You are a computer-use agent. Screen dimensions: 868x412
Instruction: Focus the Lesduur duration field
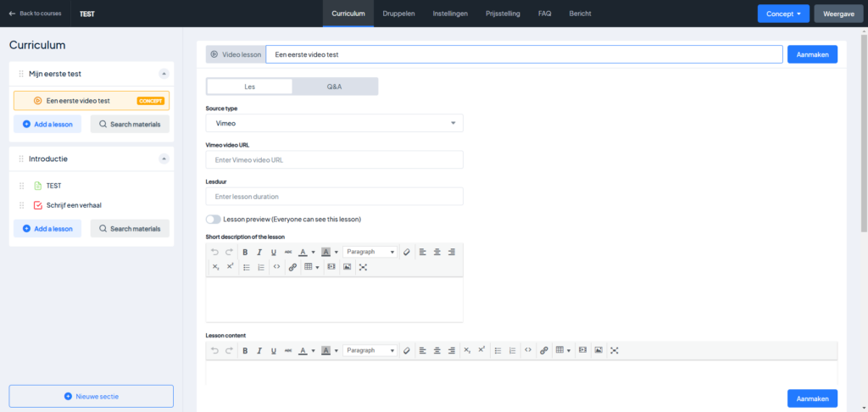334,196
